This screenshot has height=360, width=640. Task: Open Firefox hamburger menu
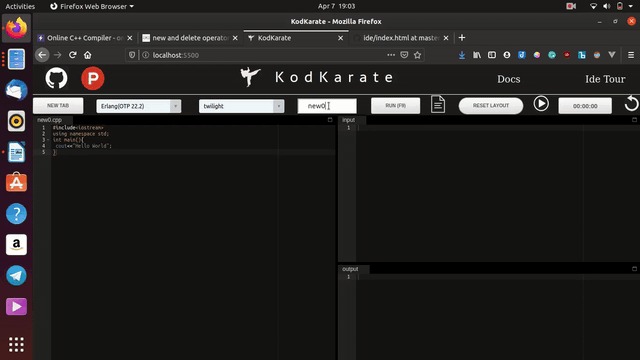631,55
